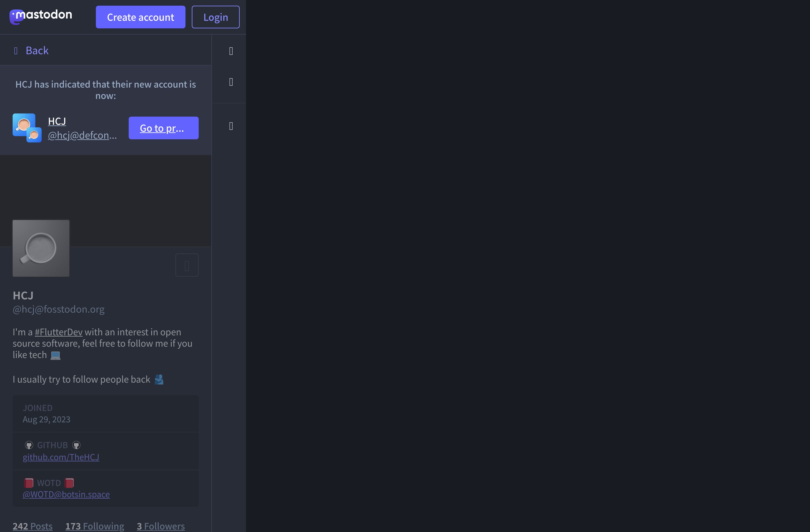Click the @hcj@fosstodon.org handle text
Image resolution: width=810 pixels, height=532 pixels.
(58, 309)
